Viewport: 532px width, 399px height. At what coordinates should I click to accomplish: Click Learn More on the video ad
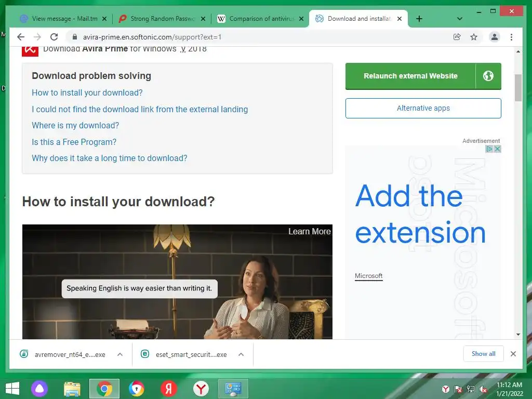coord(310,231)
